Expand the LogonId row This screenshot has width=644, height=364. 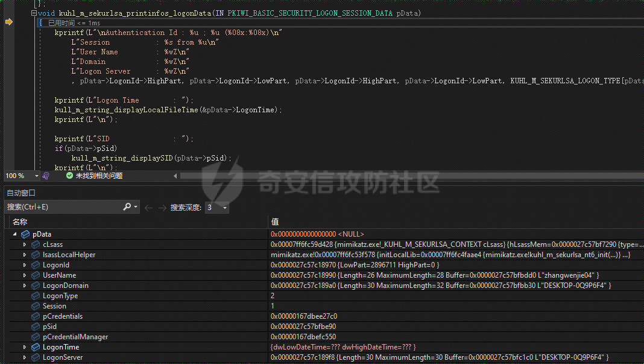[x=25, y=265]
